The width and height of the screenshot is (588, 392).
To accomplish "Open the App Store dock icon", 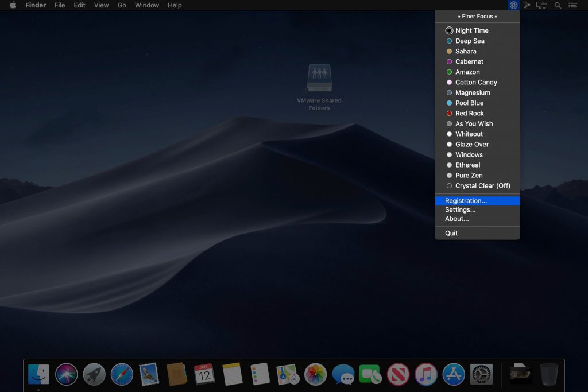I will 454,374.
